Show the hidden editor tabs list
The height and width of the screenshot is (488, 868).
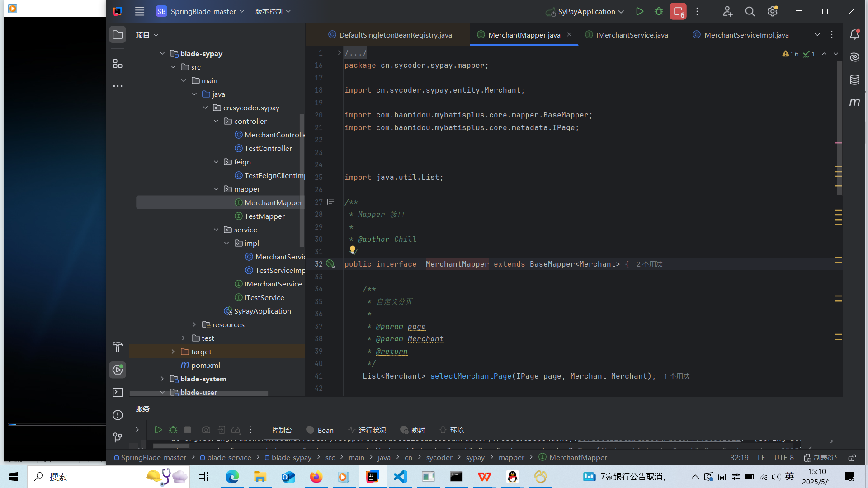[817, 35]
